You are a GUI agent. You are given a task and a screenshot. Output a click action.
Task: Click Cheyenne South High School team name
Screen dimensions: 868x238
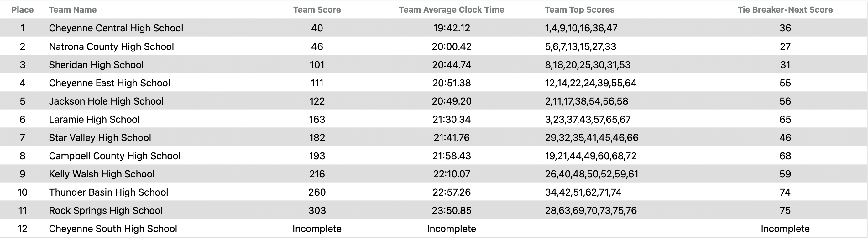click(x=113, y=229)
